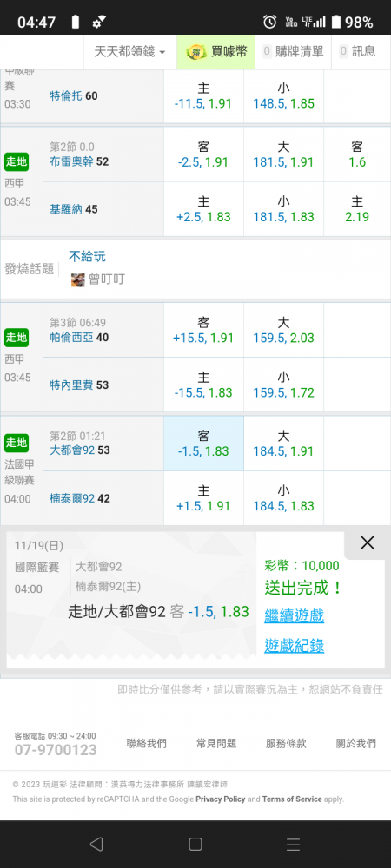
Task: Tap Android recent apps icon
Action: tap(293, 844)
